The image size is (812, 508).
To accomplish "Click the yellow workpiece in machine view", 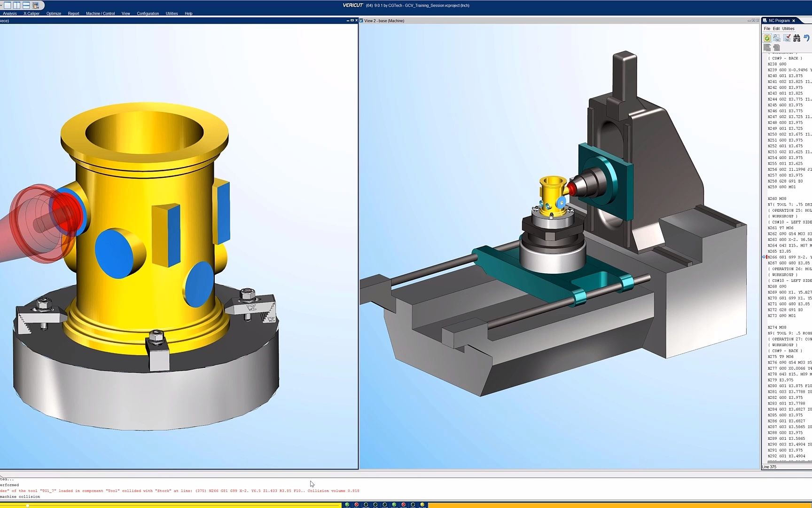I will coord(553,193).
